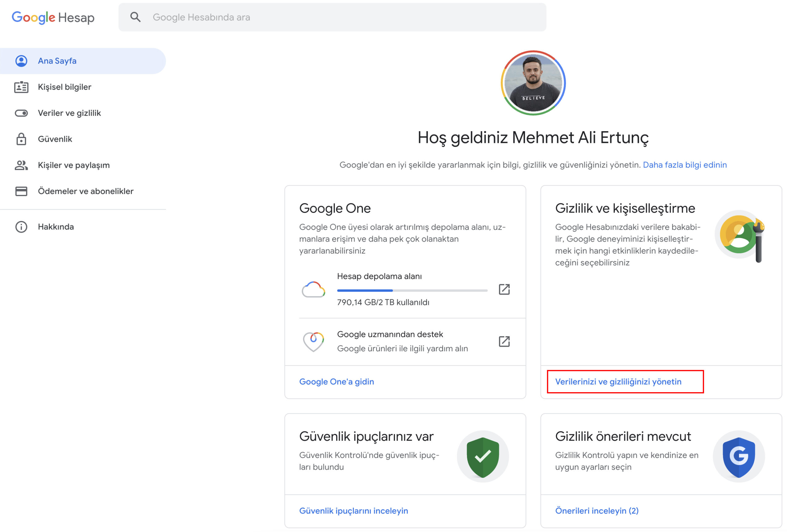
Task: Click the search magnifier icon
Action: click(136, 17)
